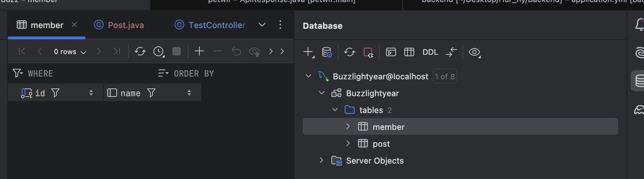Show hidden tabs dropdown chevron
The width and height of the screenshot is (644, 179).
262,25
